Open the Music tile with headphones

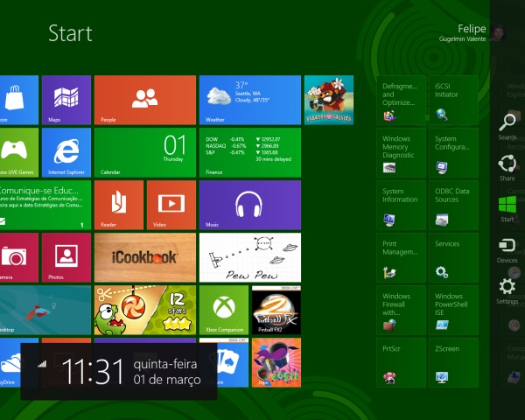(250, 205)
